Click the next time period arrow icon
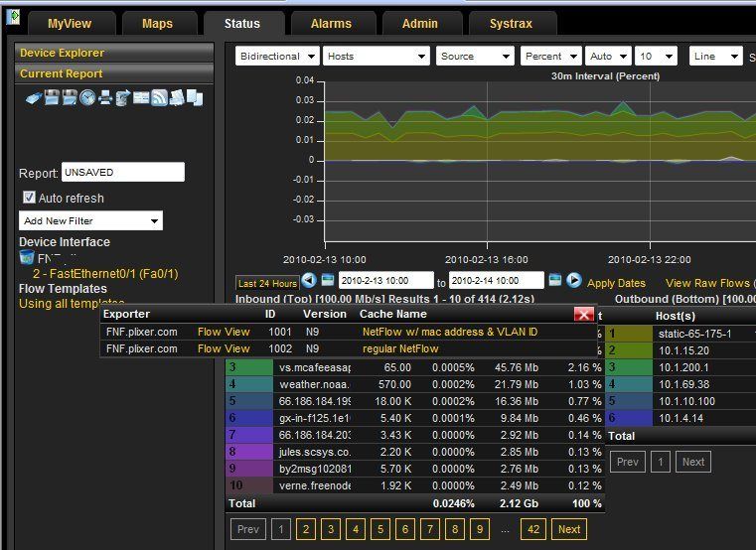The width and height of the screenshot is (756, 550). coord(574,280)
